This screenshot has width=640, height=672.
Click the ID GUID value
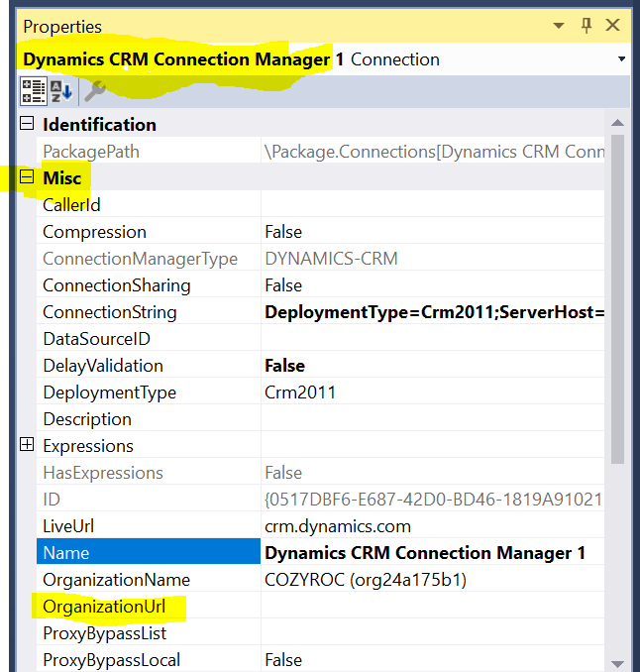[x=433, y=500]
